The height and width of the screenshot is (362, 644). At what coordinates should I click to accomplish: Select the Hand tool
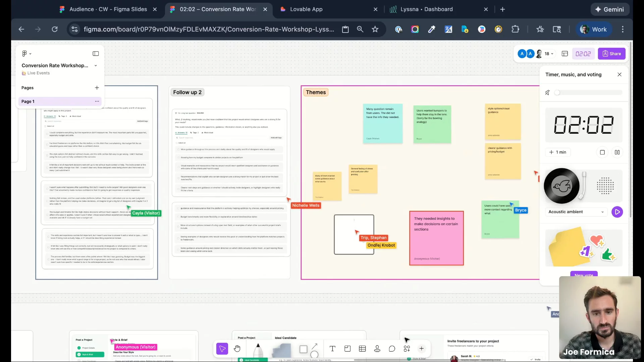(x=237, y=349)
